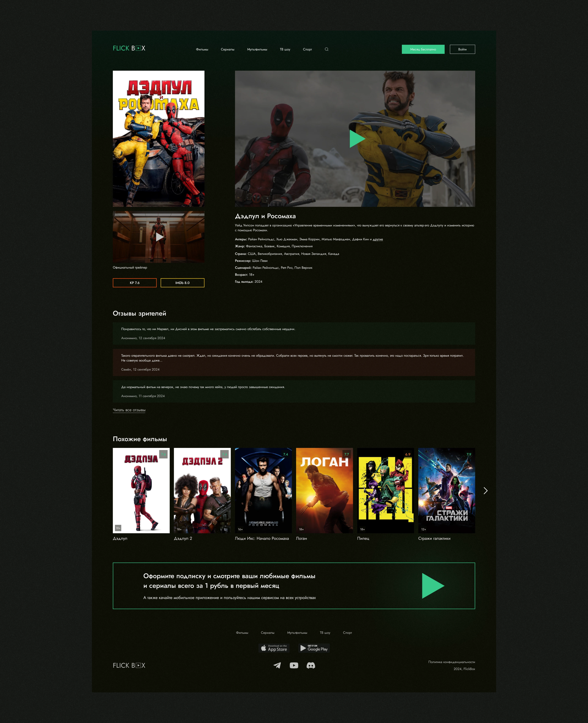The height and width of the screenshot is (723, 588).
Task: Open the YouTube social icon
Action: coord(294,665)
